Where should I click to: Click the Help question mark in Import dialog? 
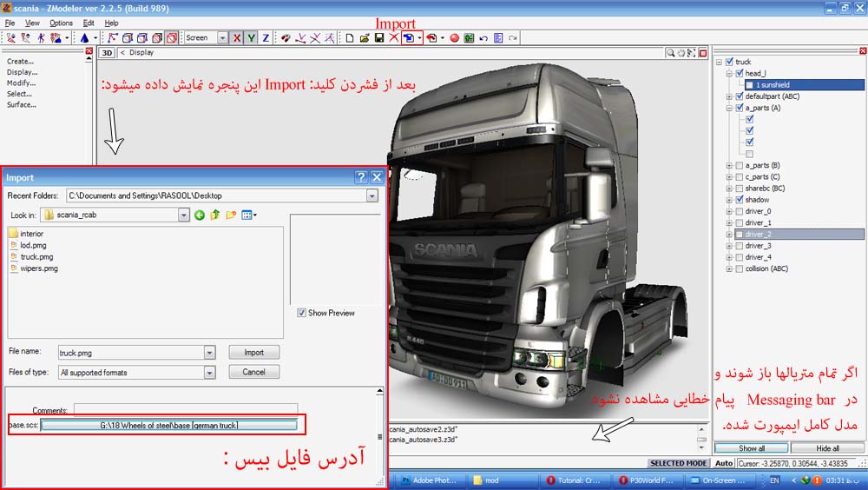point(361,177)
